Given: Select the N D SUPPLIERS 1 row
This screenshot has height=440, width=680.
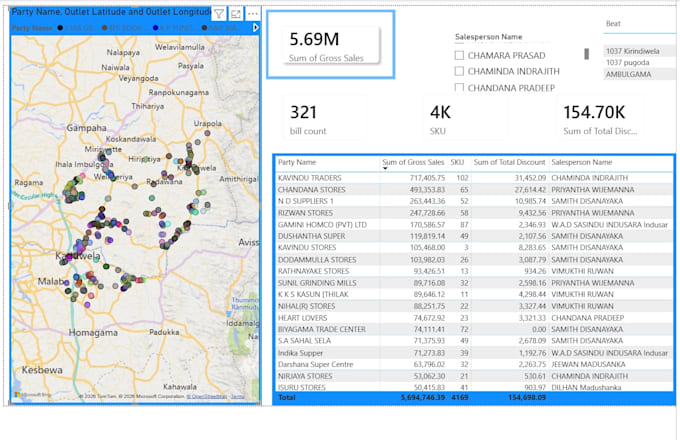Looking at the screenshot, I should pos(474,201).
